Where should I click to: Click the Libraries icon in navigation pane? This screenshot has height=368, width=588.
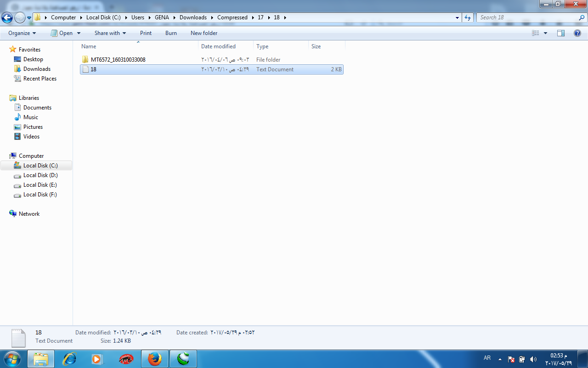tap(13, 98)
